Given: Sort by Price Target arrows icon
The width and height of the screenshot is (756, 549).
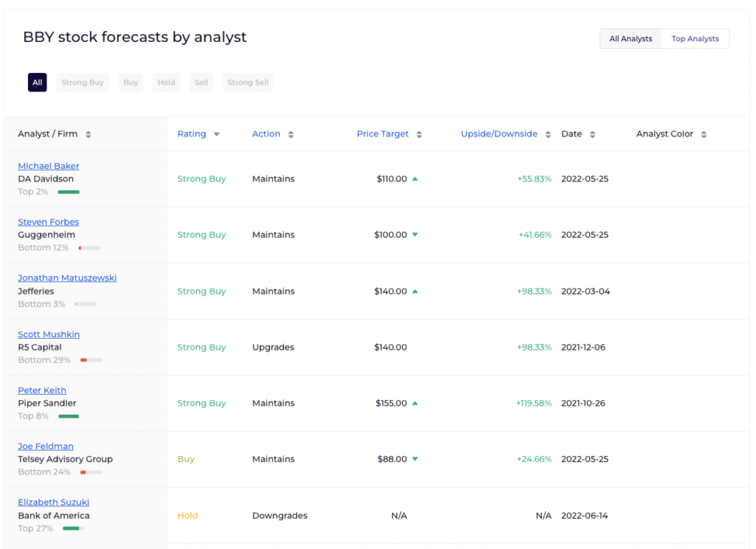Looking at the screenshot, I should point(419,134).
